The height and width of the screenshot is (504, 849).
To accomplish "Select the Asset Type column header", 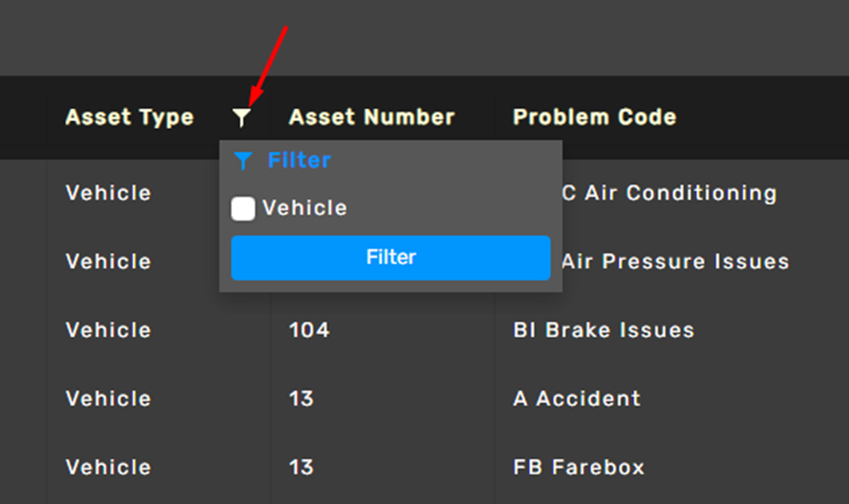I will coord(130,117).
